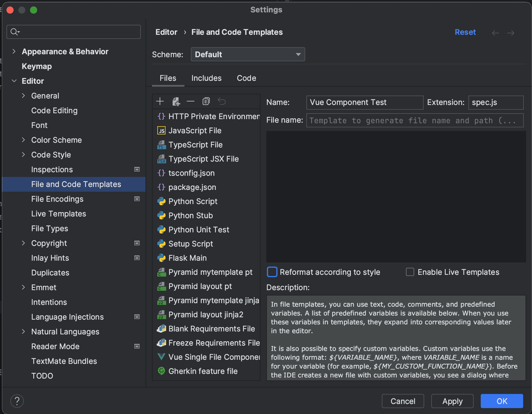Switch to the Code tab
Viewport: 532px width, 414px height.
point(246,78)
